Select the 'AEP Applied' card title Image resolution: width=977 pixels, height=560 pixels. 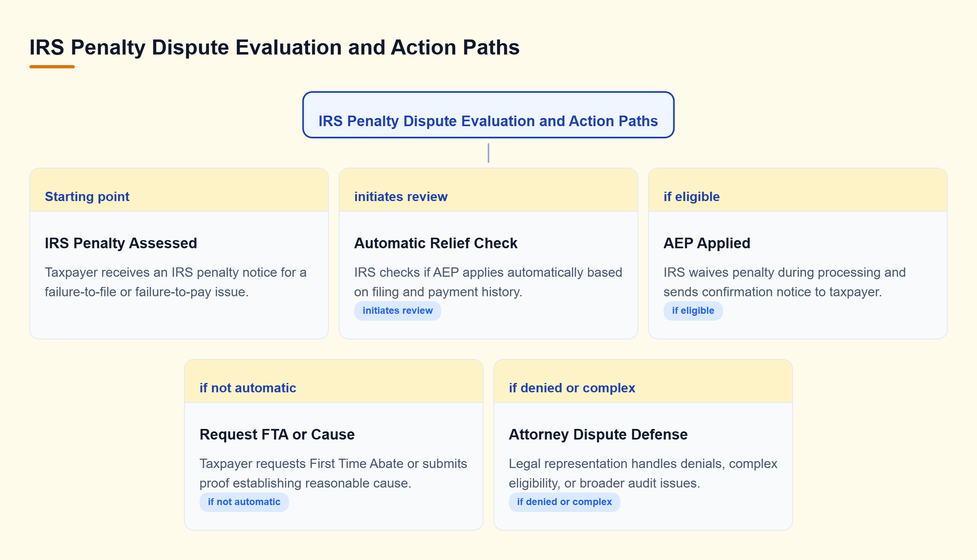tap(707, 243)
